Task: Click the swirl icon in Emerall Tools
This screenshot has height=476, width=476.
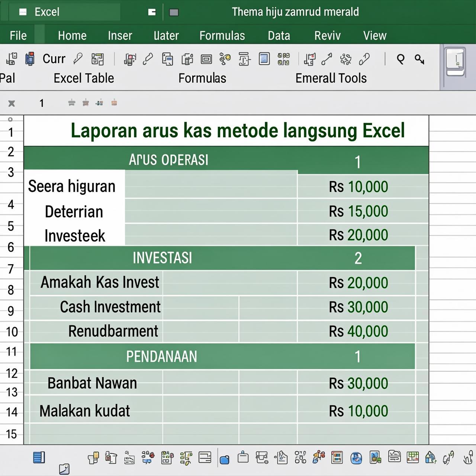Action: click(x=345, y=59)
